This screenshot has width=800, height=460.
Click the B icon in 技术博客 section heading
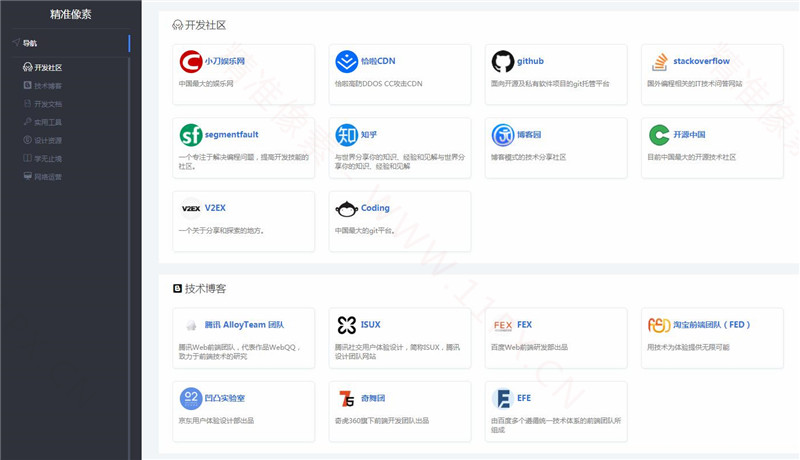[x=177, y=289]
